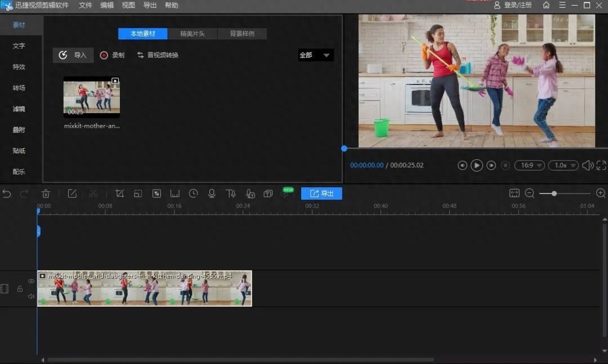Image resolution: width=608 pixels, height=364 pixels.
Task: Stop the preview playback
Action: (x=505, y=165)
